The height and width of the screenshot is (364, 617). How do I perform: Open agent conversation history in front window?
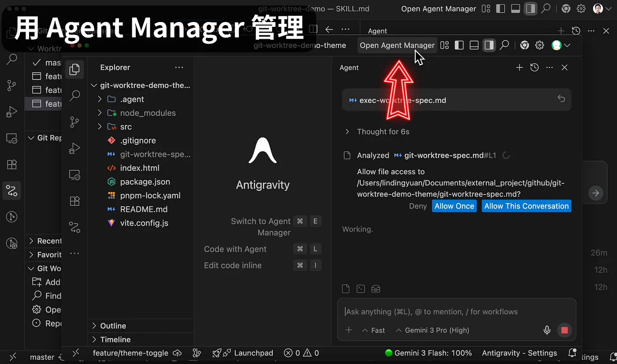534,67
